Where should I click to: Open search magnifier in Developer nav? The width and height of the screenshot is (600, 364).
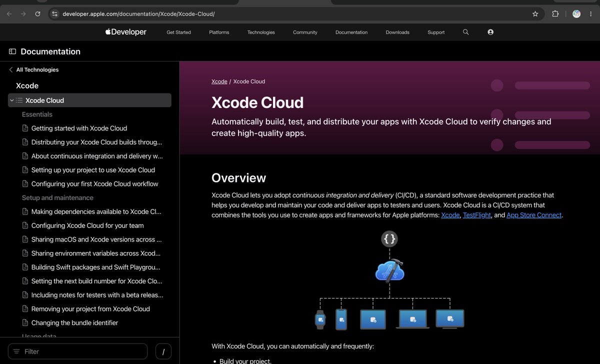[x=466, y=32]
